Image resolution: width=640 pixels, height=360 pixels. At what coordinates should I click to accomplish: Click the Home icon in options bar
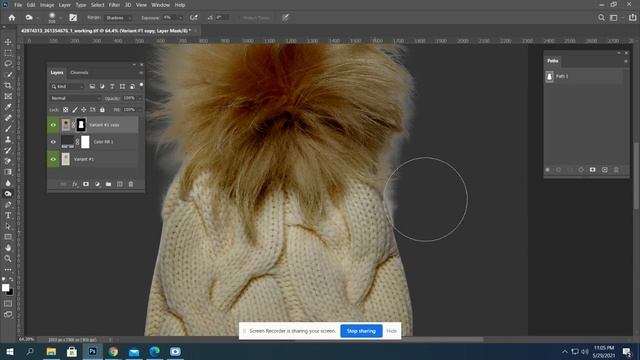point(12,18)
